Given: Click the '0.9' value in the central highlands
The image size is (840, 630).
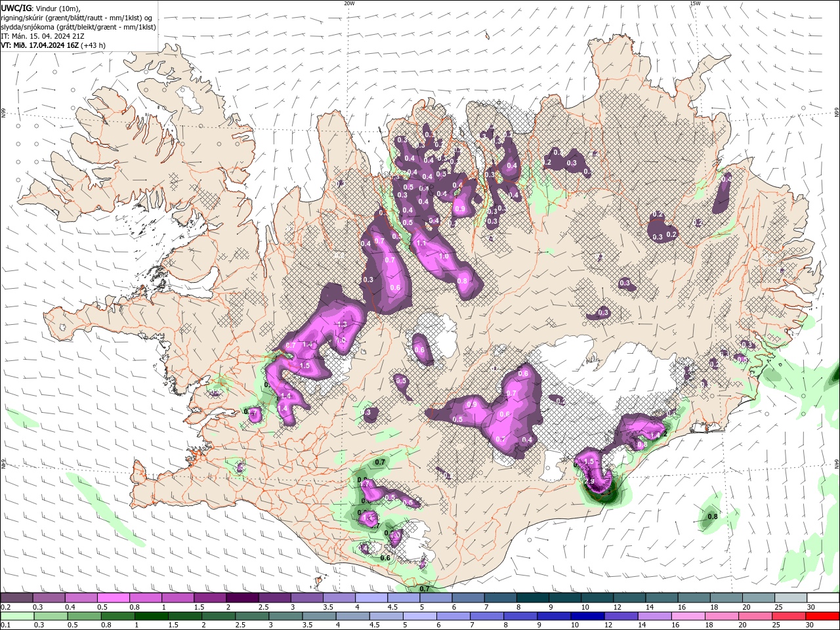Looking at the screenshot, I should point(472,404).
